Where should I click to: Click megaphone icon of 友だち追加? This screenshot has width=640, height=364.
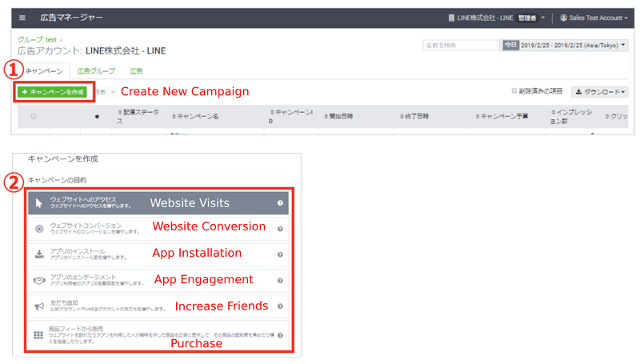coord(39,306)
